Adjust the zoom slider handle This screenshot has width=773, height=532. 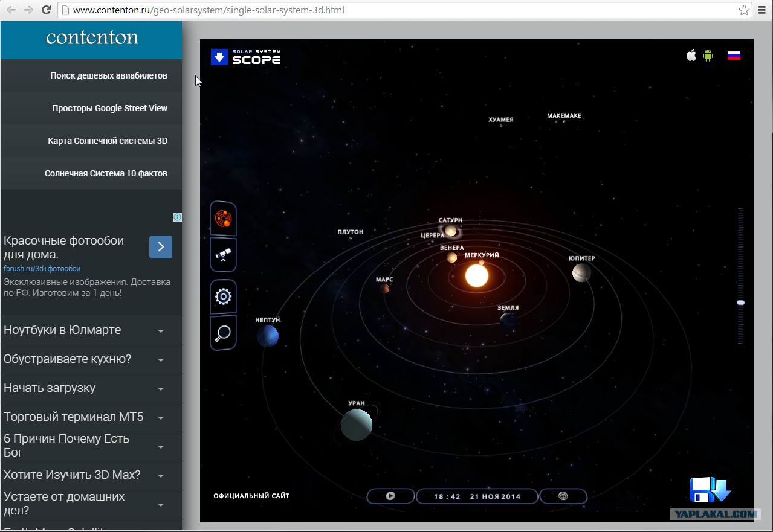pos(740,303)
